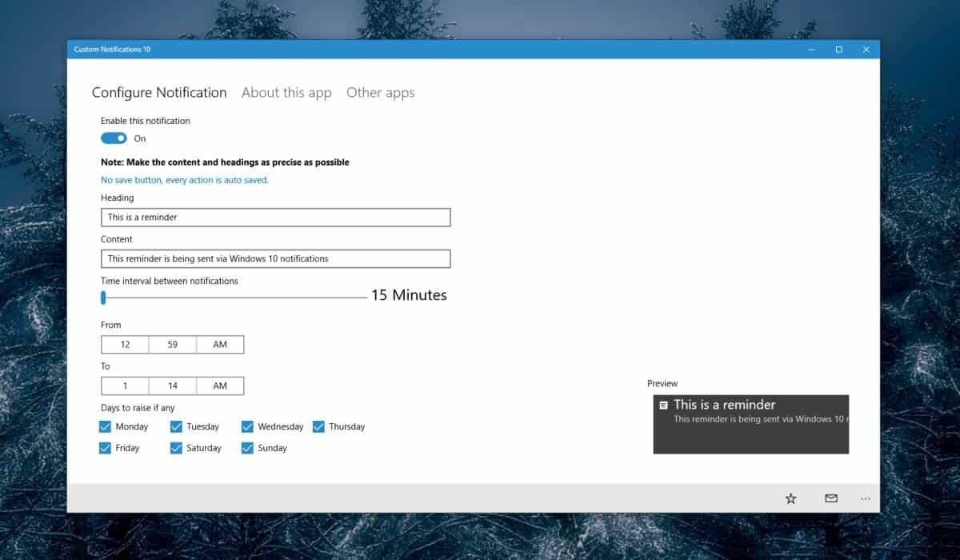Deselect the Saturday checkbox
The height and width of the screenshot is (560, 960).
pyautogui.click(x=176, y=448)
